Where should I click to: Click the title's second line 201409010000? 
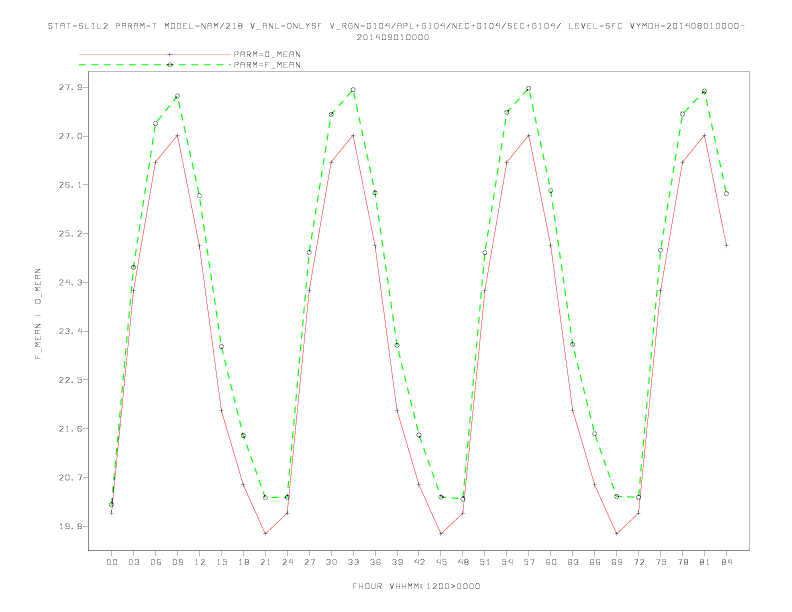point(393,37)
